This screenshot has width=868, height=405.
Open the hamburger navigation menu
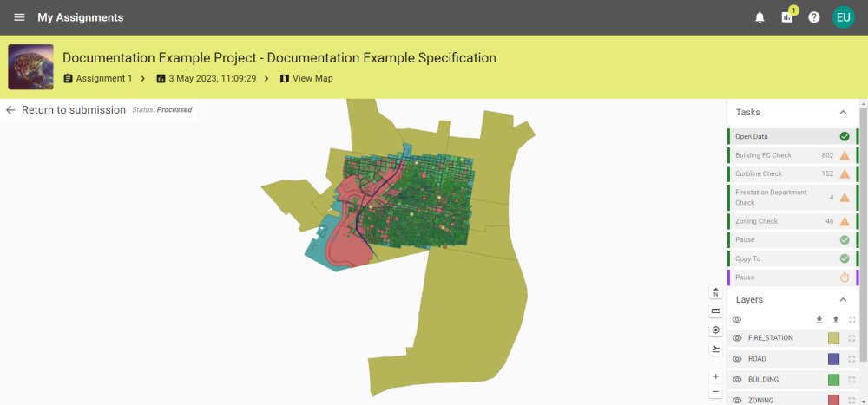tap(19, 17)
